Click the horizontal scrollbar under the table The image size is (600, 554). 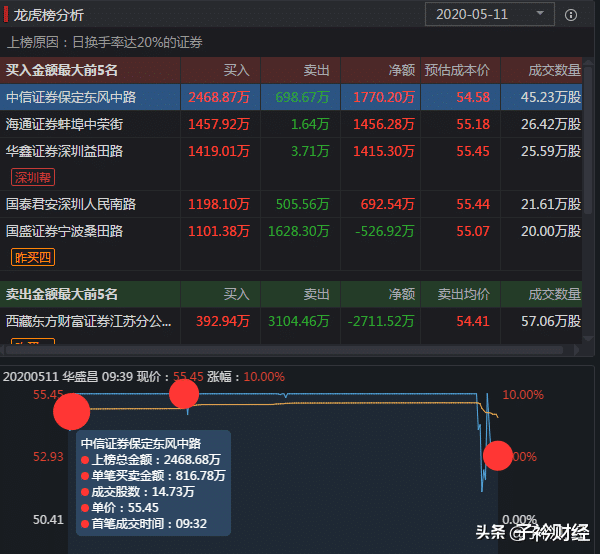tap(284, 350)
